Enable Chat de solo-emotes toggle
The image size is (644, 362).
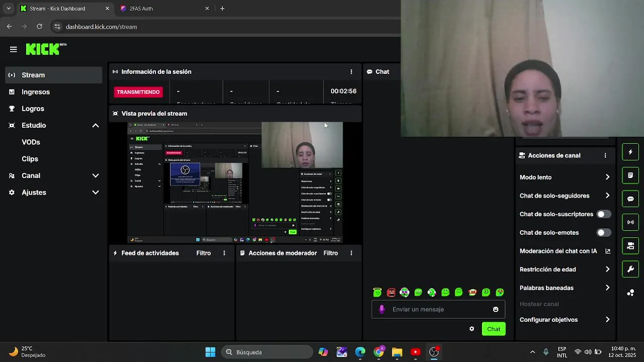pos(604,233)
